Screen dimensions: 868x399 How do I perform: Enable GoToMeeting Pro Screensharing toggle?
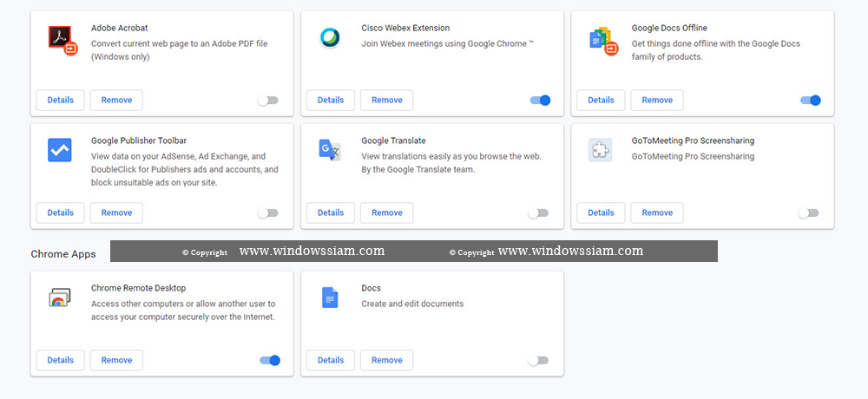pos(808,213)
